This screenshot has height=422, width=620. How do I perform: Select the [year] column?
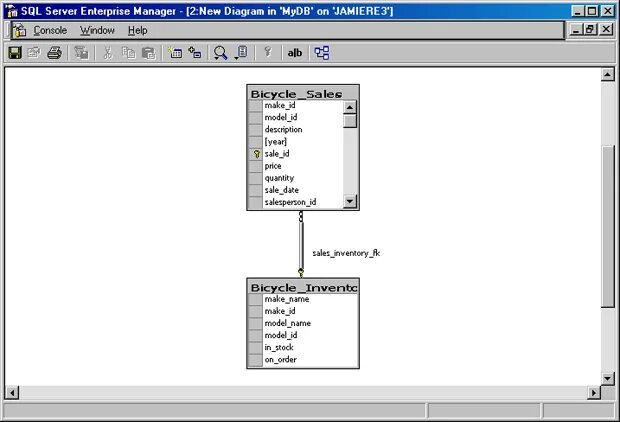[276, 142]
